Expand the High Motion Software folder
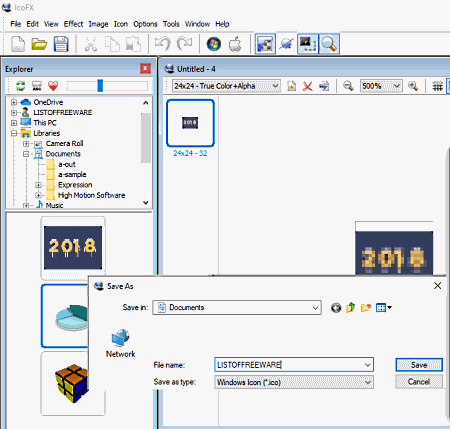Image resolution: width=450 pixels, height=429 pixels. coord(38,195)
